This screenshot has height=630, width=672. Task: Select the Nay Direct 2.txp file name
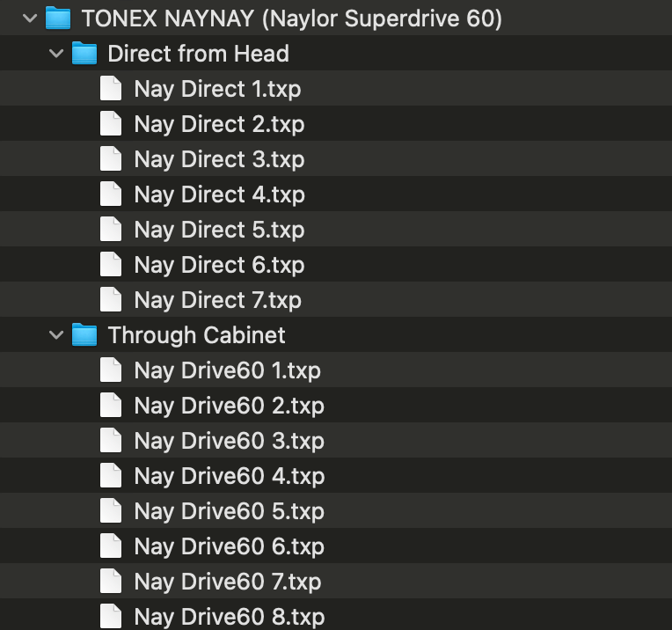(x=219, y=124)
